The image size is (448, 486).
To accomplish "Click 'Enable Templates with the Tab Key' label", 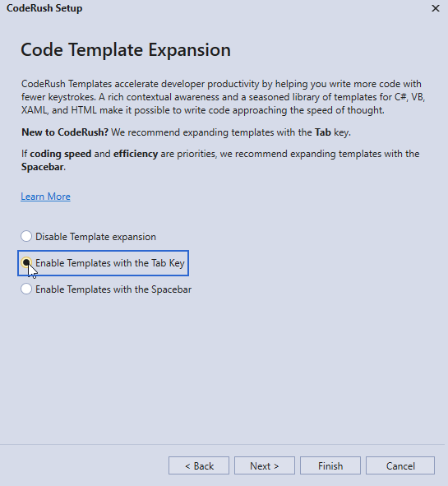I will pos(110,263).
